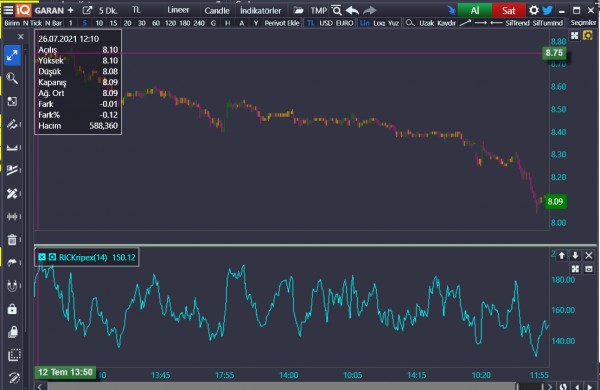Toggle the Log scale option
600x390 pixels.
tap(379, 23)
